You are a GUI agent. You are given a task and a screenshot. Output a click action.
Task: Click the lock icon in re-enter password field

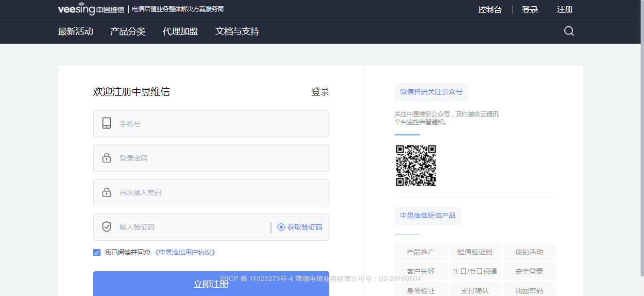coord(106,193)
